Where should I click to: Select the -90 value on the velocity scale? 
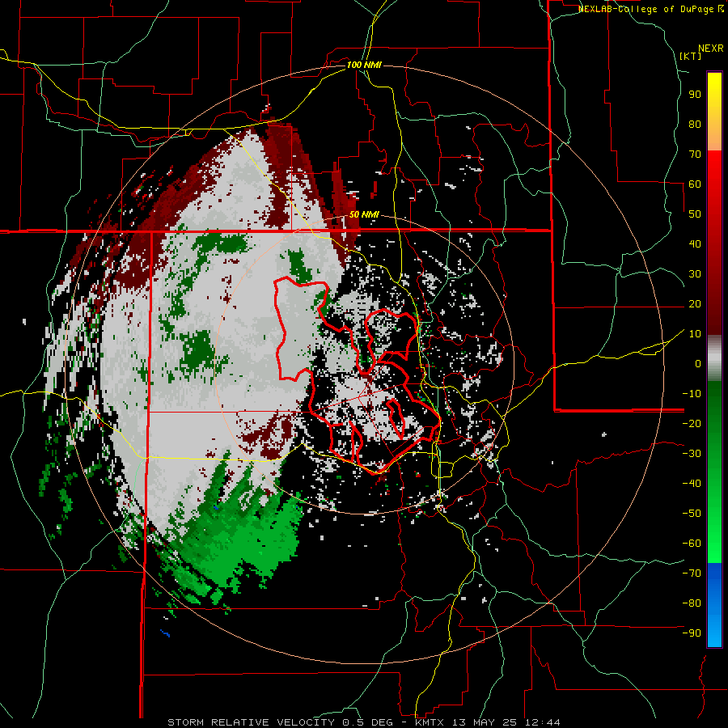(x=692, y=633)
